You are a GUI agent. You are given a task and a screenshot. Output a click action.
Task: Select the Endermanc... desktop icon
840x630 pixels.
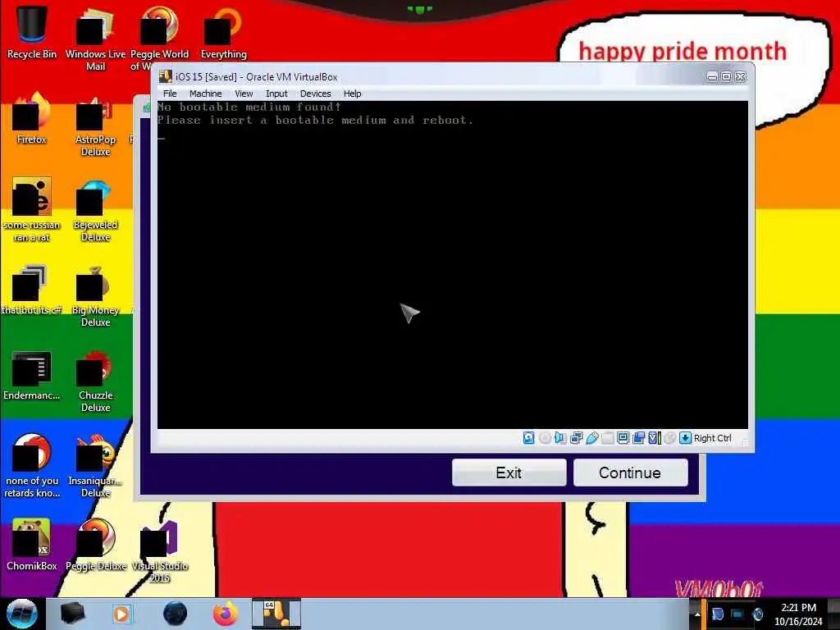coord(32,374)
